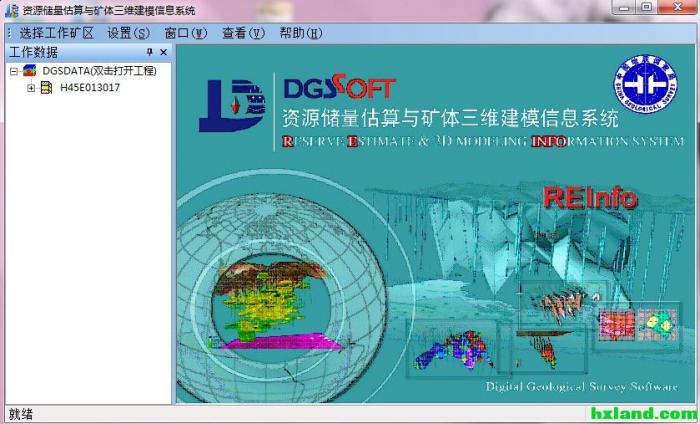Click the red REInfo text
The image size is (700, 424).
(590, 197)
